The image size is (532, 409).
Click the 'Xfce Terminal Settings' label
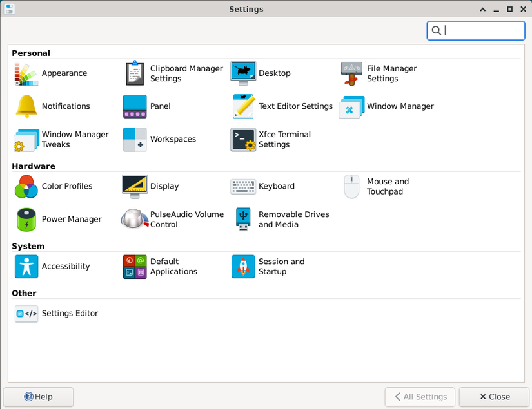284,139
